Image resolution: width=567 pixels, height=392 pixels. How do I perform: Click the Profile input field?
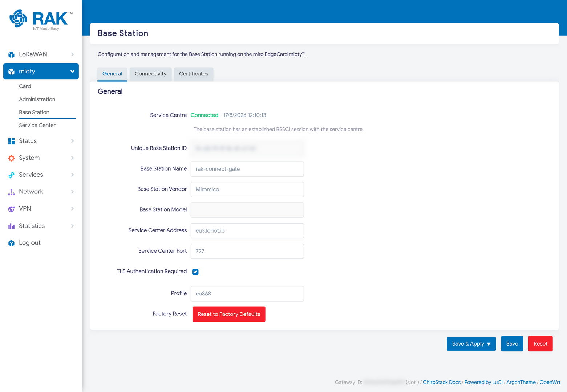(247, 294)
